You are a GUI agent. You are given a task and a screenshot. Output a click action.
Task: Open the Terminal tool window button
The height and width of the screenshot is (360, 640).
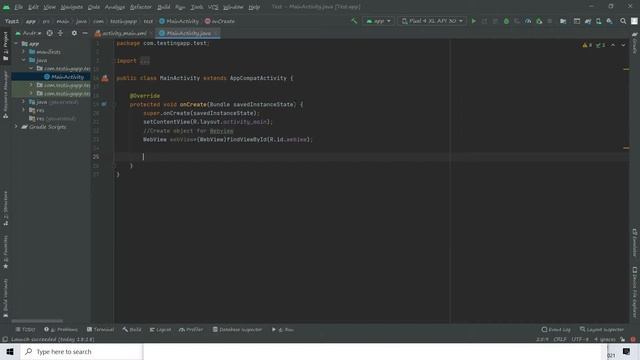[x=100, y=329]
